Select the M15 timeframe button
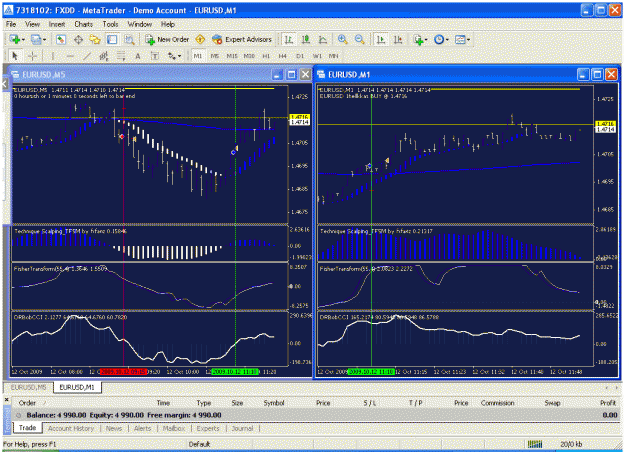The image size is (625, 452). pyautogui.click(x=232, y=56)
